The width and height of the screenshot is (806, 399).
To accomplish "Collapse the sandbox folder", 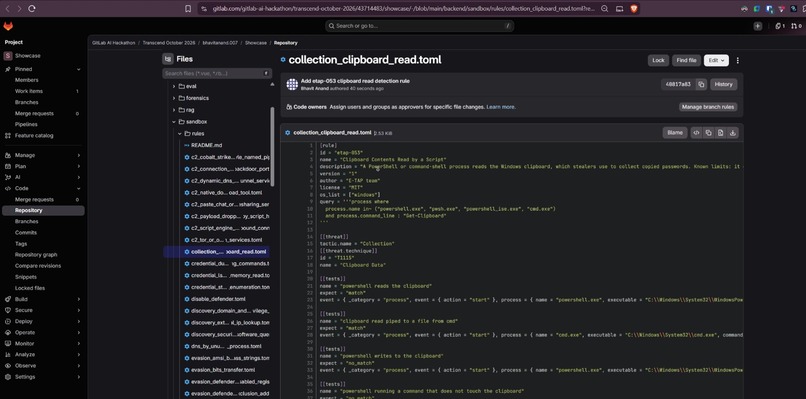I will [x=174, y=122].
